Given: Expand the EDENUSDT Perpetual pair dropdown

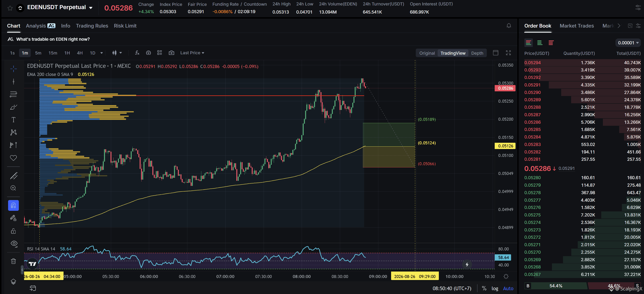Looking at the screenshot, I should tap(91, 8).
